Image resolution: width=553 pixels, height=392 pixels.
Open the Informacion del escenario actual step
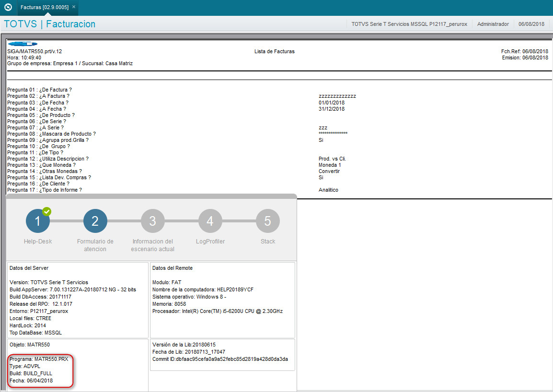pyautogui.click(x=152, y=220)
